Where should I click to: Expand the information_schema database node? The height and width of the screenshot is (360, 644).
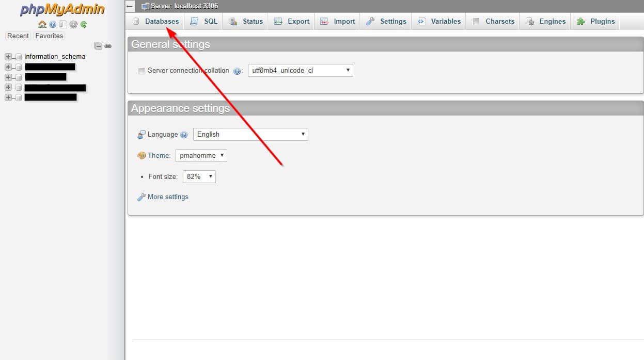pos(8,57)
